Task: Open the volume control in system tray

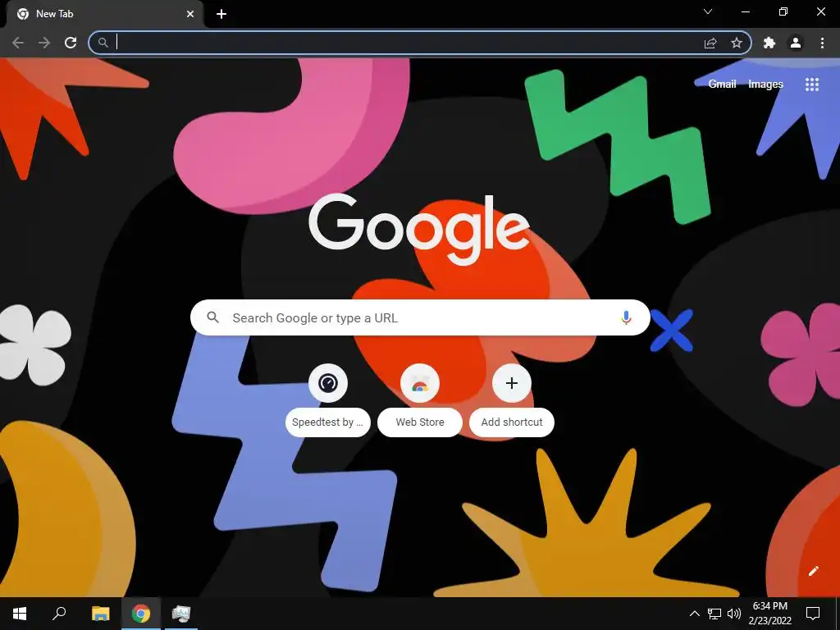Action: [x=734, y=614]
